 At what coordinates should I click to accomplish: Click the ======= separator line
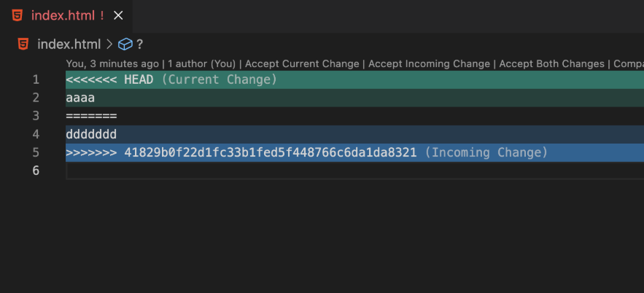(x=355, y=116)
